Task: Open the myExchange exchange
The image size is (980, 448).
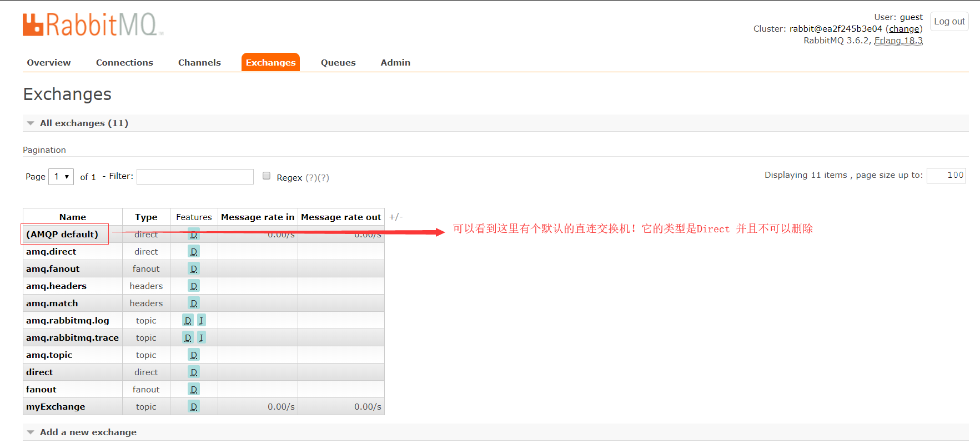Action: (x=56, y=407)
